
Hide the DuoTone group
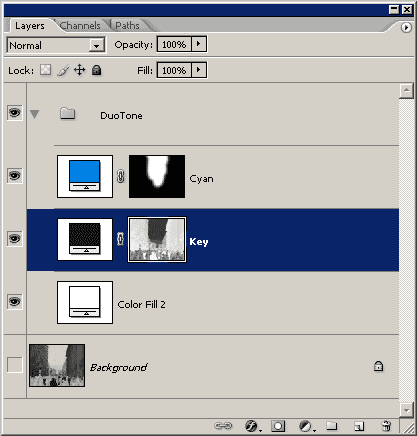(x=15, y=113)
